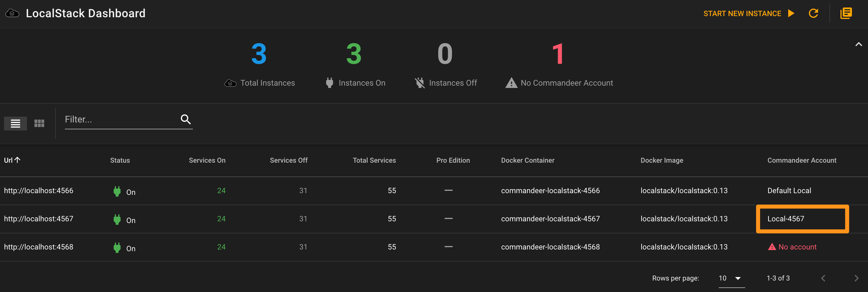The width and height of the screenshot is (868, 292).
Task: Click the Pro Edition dash for localhost:4566
Action: [x=448, y=191]
